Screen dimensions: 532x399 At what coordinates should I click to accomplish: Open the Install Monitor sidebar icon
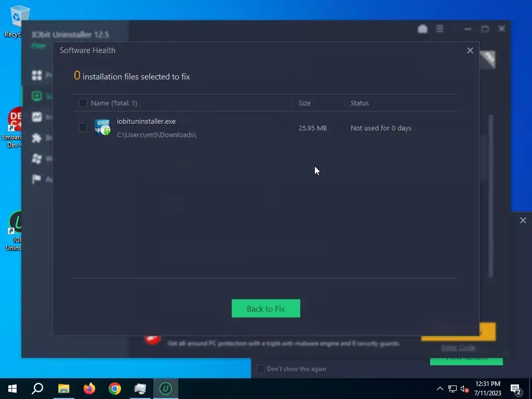point(37,117)
